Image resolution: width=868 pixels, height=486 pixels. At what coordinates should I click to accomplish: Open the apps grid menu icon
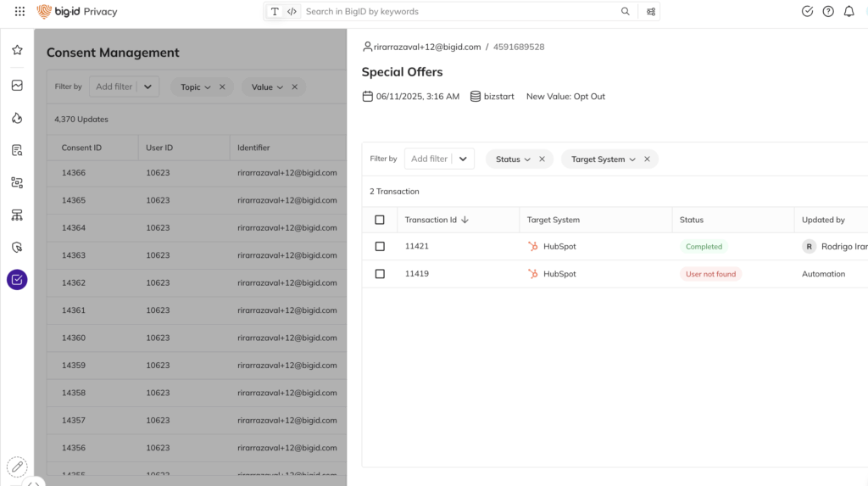click(x=19, y=12)
